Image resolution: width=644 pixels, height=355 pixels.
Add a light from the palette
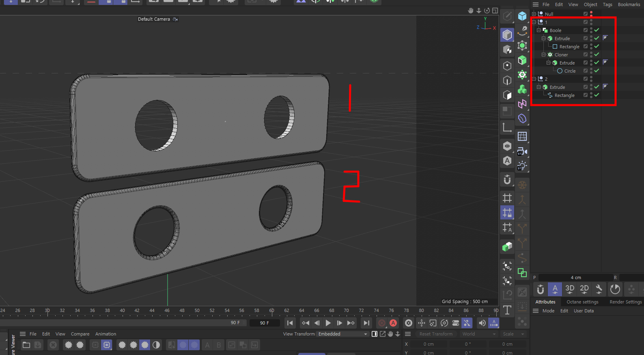[x=522, y=166]
